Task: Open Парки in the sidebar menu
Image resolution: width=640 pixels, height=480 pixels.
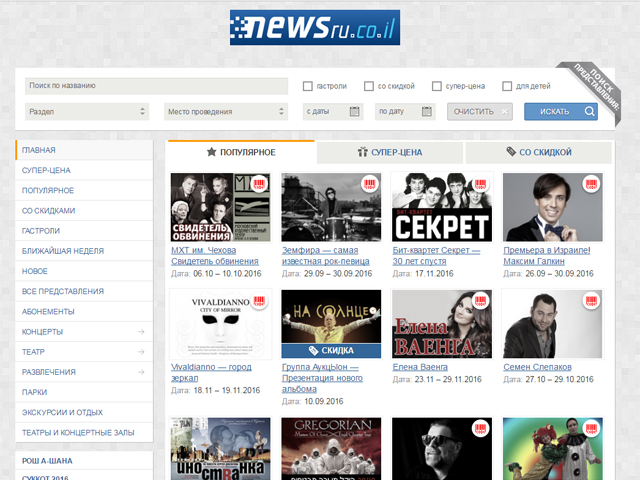Action: tap(84, 392)
